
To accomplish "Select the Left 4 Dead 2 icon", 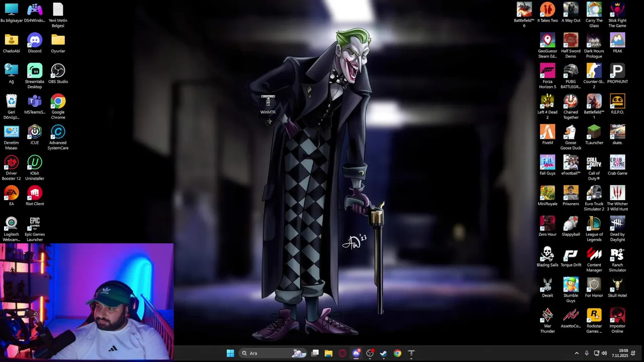I will [547, 107].
